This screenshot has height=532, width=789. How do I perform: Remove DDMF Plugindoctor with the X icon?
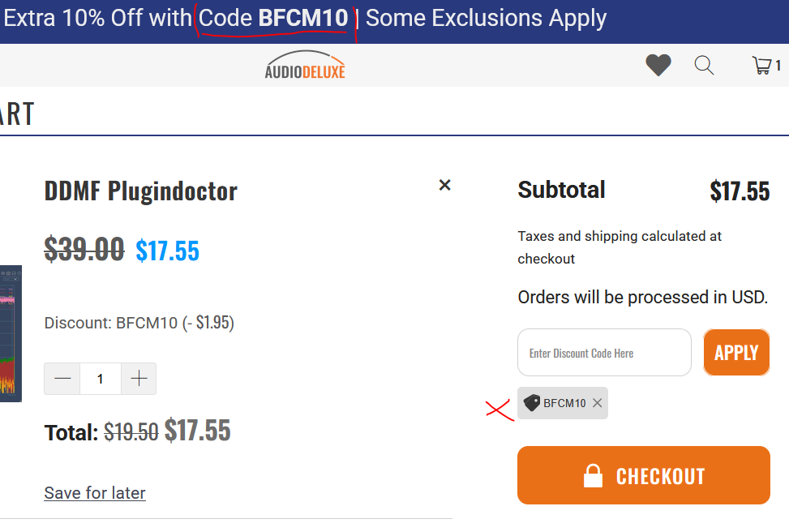[x=444, y=185]
